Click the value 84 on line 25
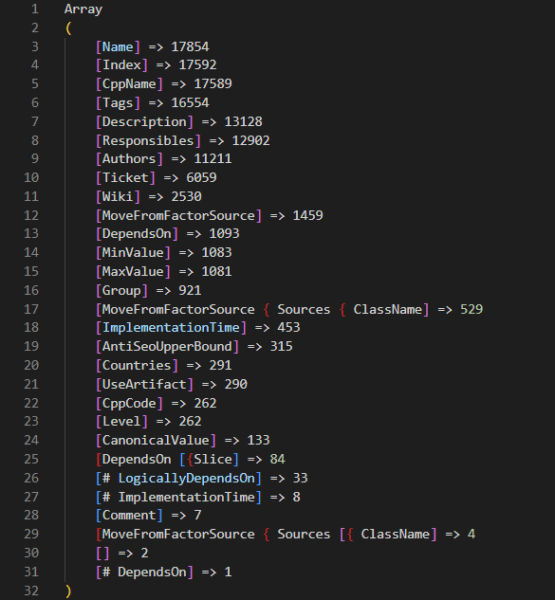Image resolution: width=555 pixels, height=600 pixels. 278,459
